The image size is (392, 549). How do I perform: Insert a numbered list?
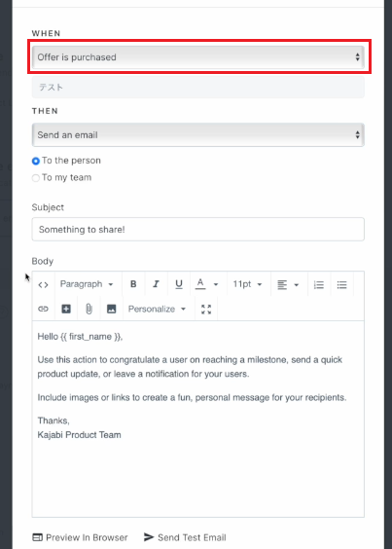point(319,284)
